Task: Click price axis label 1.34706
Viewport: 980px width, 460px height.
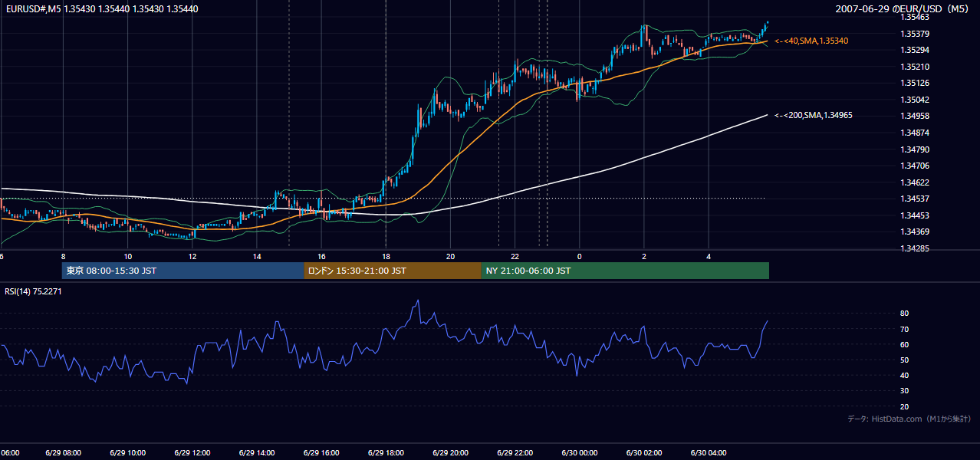Action: point(916,166)
